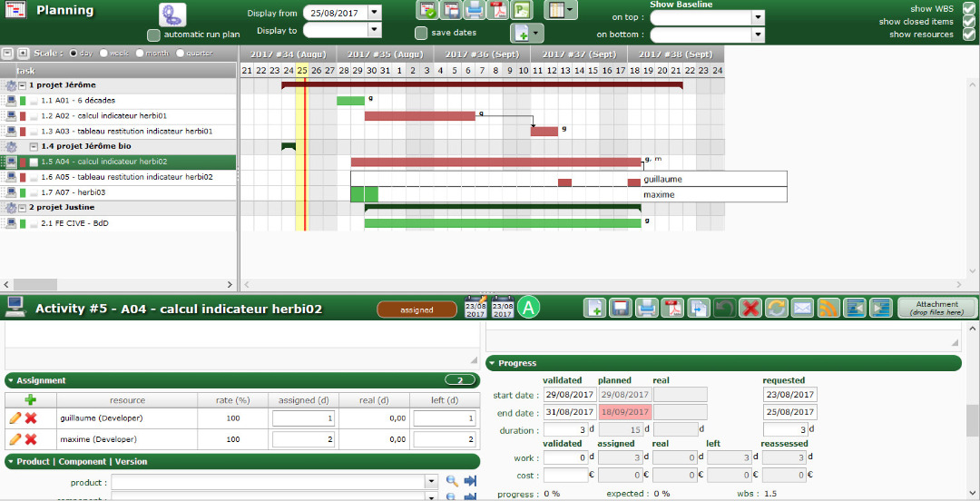This screenshot has height=501, width=980.
Task: Export planning to PDF in top toolbar
Action: (x=497, y=11)
